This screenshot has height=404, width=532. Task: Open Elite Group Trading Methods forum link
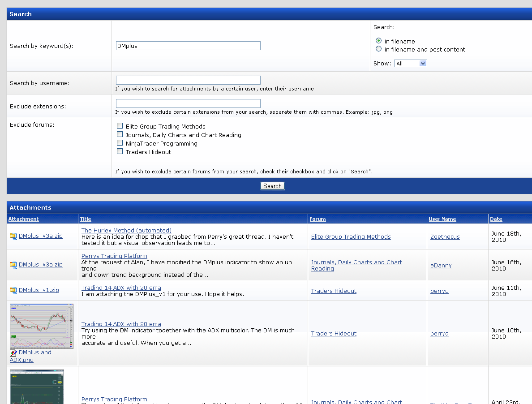point(351,237)
